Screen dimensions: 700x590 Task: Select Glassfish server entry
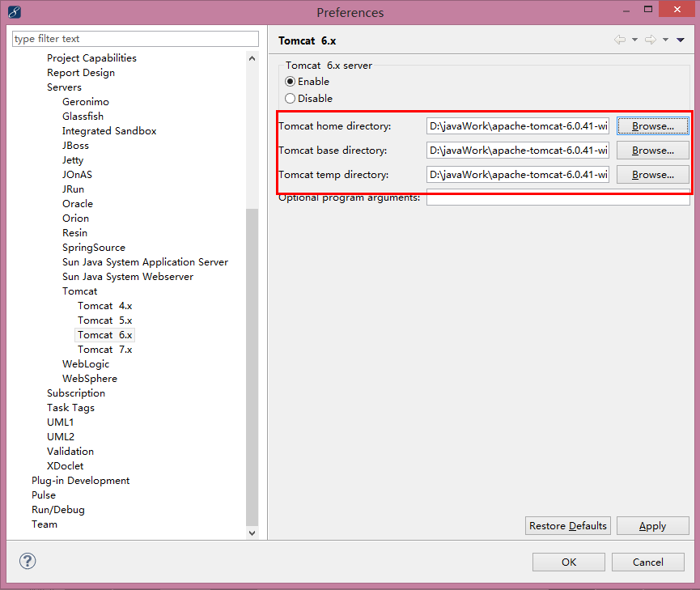coord(83,116)
